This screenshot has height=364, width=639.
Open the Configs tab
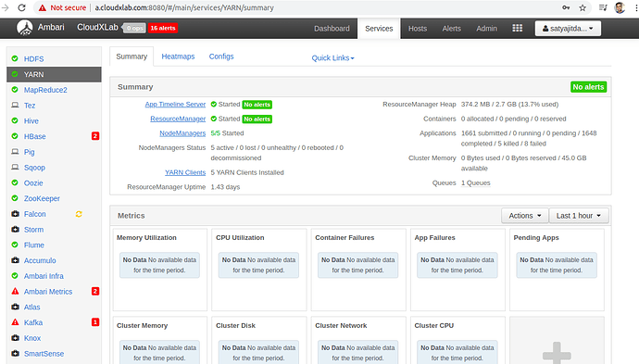(x=221, y=56)
